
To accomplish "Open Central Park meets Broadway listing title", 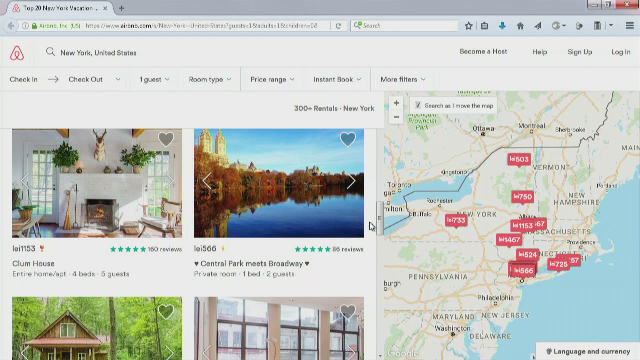I will tap(251, 263).
